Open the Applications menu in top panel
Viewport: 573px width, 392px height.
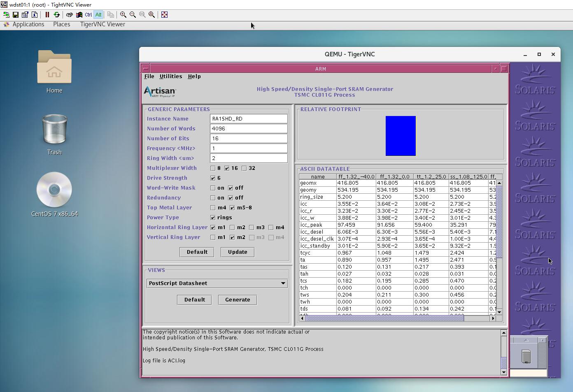click(28, 24)
